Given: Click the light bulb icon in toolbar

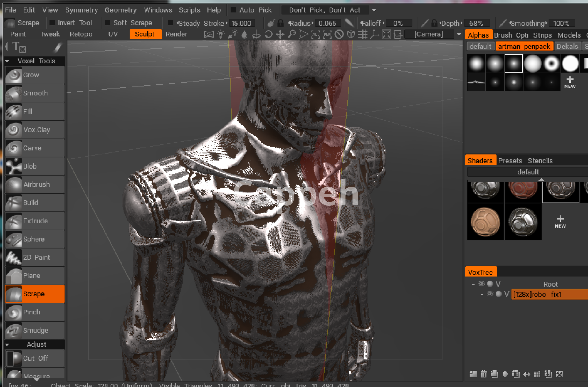Looking at the screenshot, I should [x=221, y=34].
